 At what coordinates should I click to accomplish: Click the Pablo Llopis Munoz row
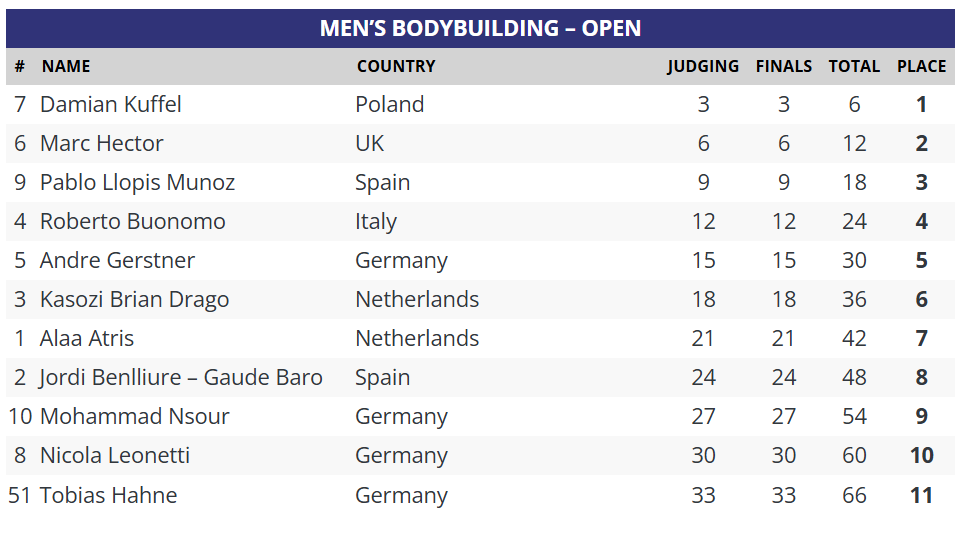[138, 183]
